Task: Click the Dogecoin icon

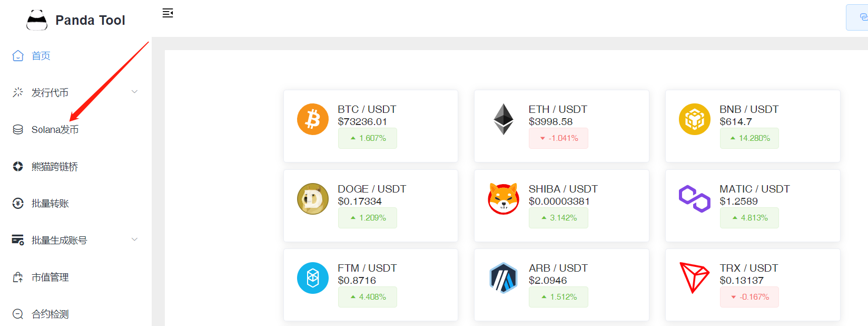Action: 313,199
